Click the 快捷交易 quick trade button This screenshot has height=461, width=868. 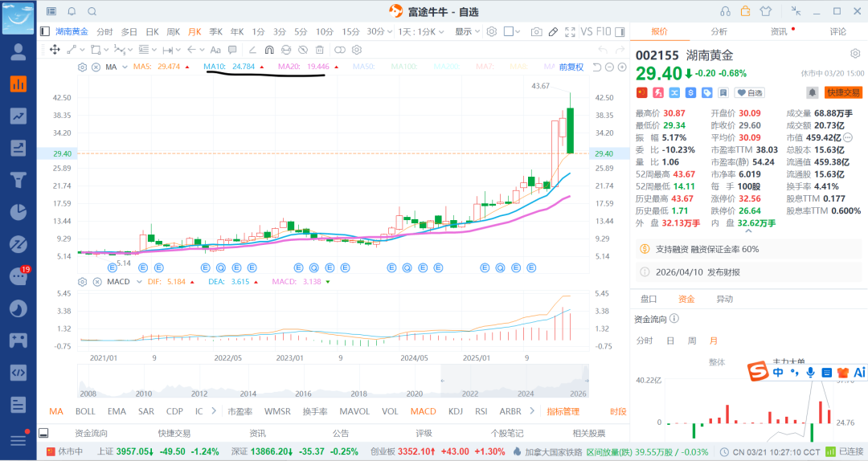[844, 92]
